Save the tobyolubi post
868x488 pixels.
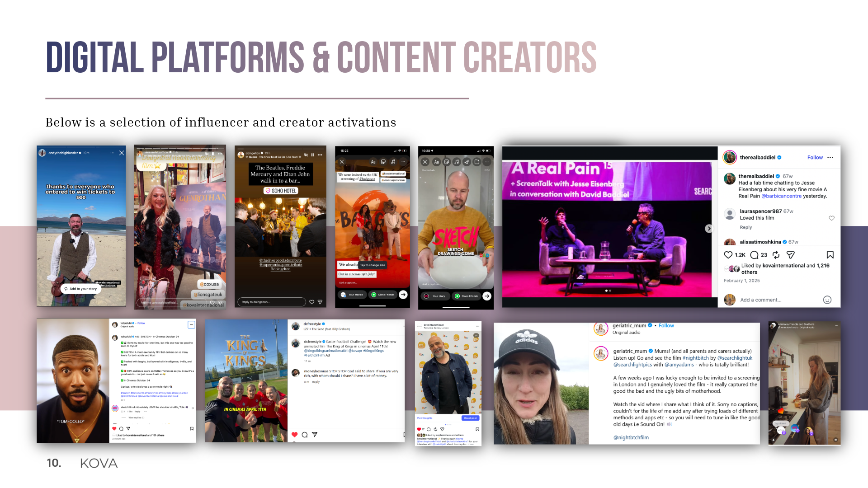tap(192, 428)
